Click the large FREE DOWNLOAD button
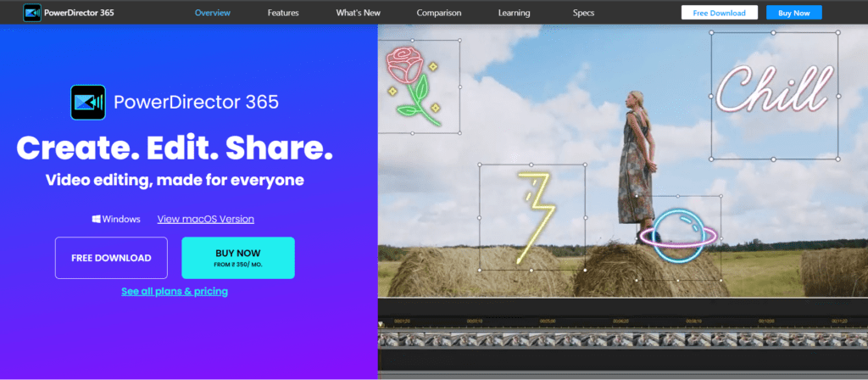 [x=111, y=258]
